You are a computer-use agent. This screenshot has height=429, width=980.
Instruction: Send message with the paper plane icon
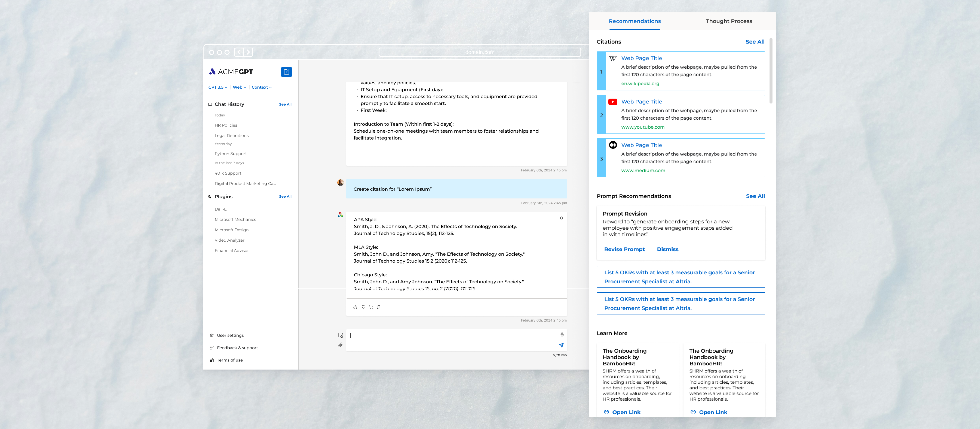coord(561,345)
